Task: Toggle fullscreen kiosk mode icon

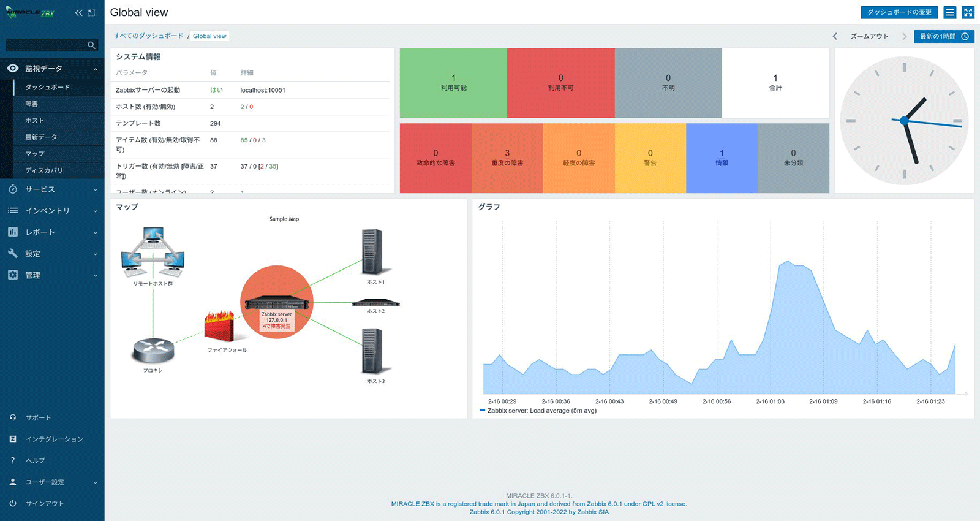Action: (968, 12)
